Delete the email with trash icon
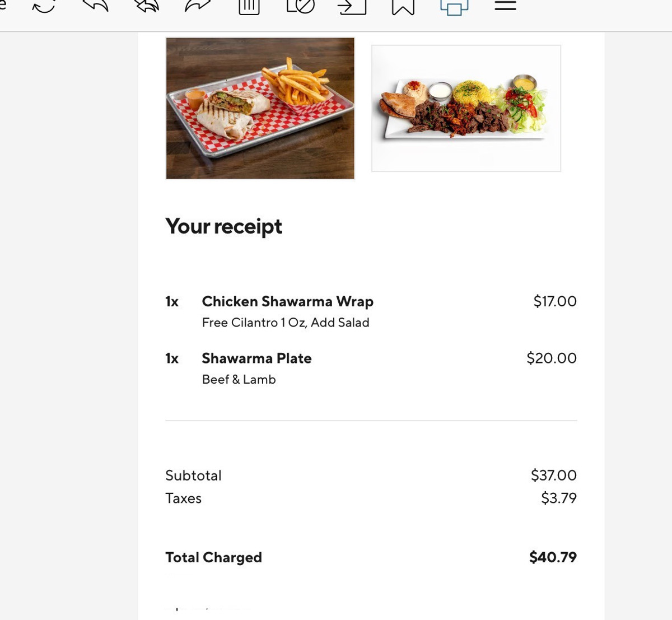The width and height of the screenshot is (672, 620). coord(249,6)
